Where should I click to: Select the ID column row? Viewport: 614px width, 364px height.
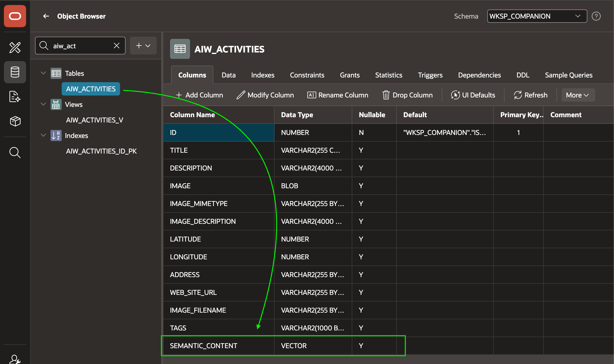[x=388, y=132]
